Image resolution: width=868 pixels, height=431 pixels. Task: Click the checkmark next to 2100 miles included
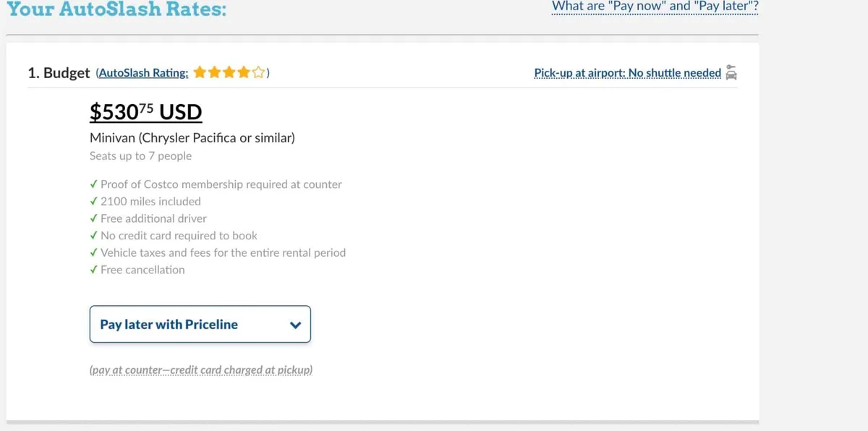tap(94, 201)
